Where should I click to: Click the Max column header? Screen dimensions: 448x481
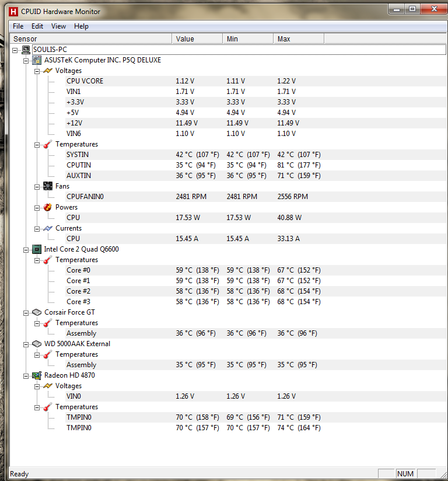pyautogui.click(x=299, y=39)
